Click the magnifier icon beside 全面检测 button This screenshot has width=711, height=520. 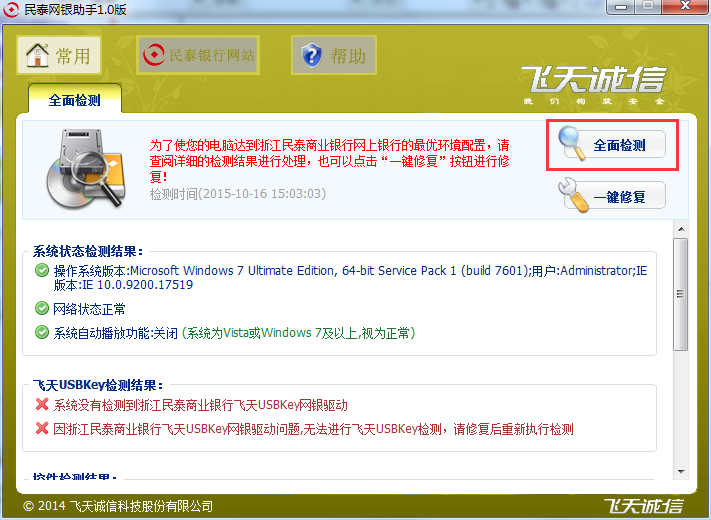tap(572, 143)
